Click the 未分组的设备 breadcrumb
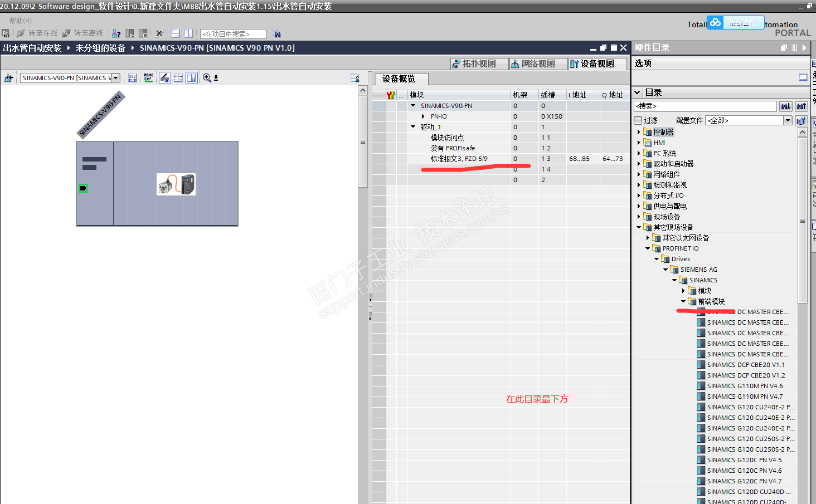 click(100, 48)
